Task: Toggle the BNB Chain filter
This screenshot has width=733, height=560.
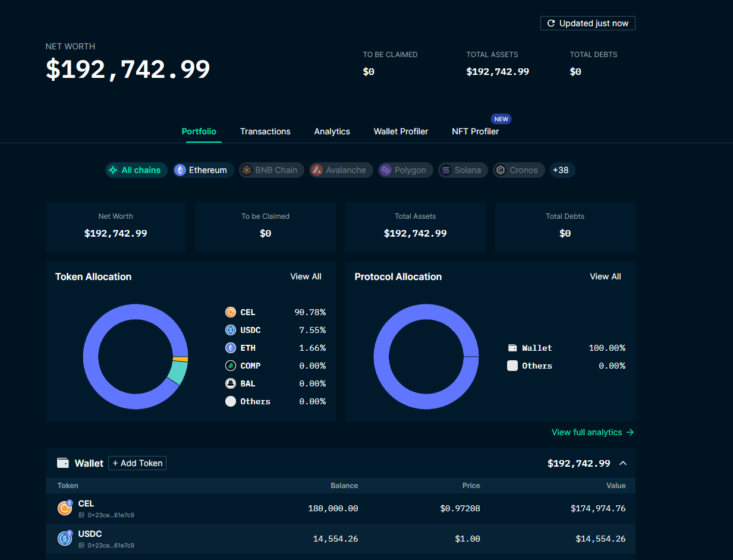Action: (271, 170)
